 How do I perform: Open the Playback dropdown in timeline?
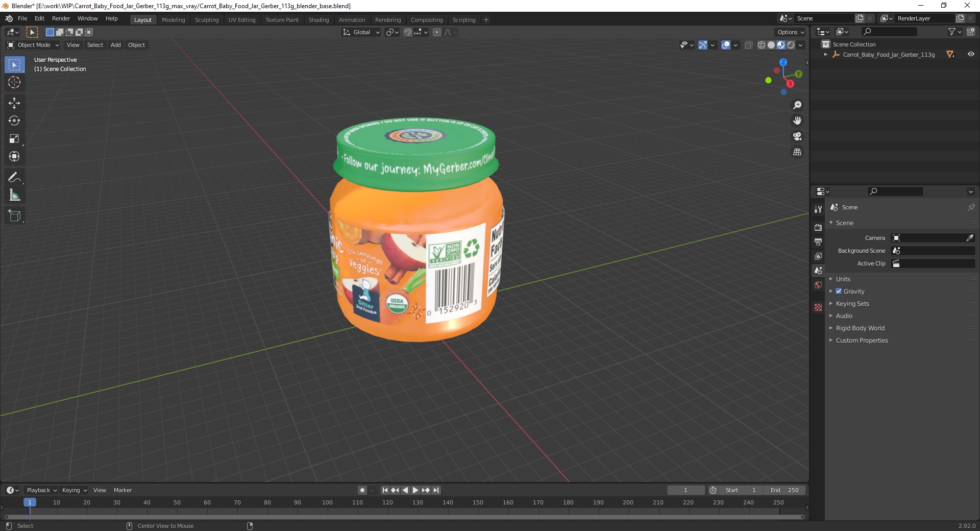pyautogui.click(x=41, y=490)
